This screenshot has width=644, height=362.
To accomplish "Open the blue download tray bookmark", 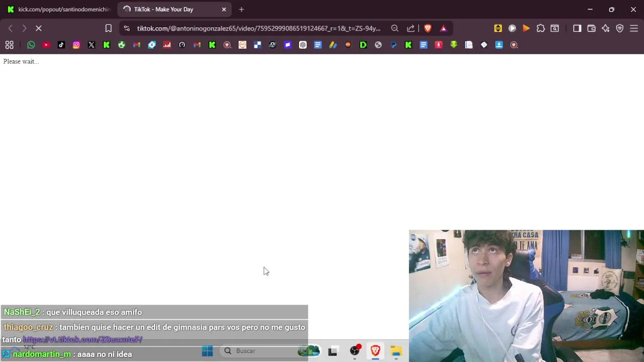I will (499, 45).
